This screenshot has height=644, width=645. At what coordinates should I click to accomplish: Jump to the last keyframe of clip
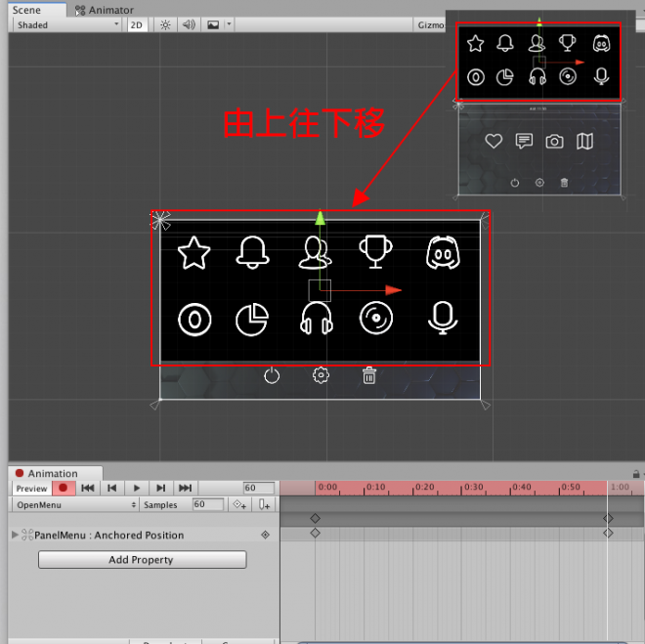pyautogui.click(x=185, y=488)
